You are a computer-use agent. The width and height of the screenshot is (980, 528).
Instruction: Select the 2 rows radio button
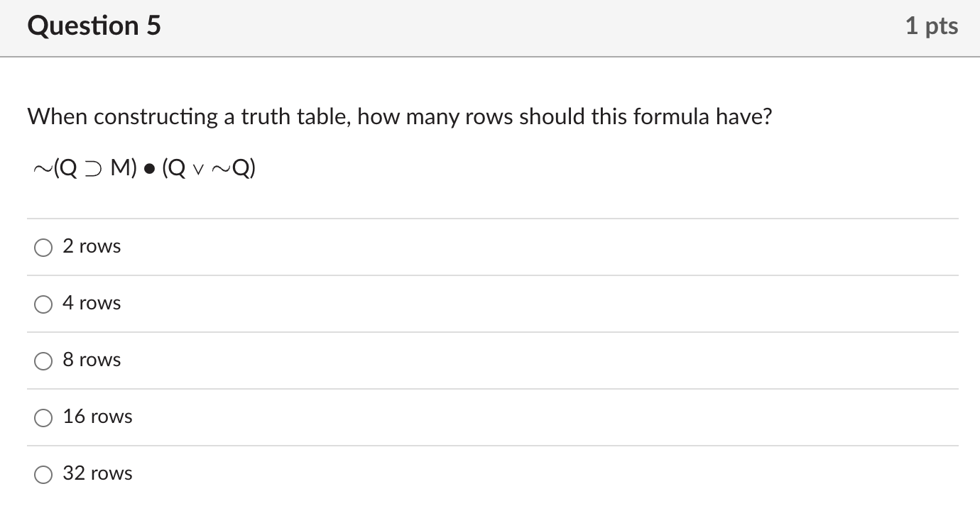[x=43, y=248]
